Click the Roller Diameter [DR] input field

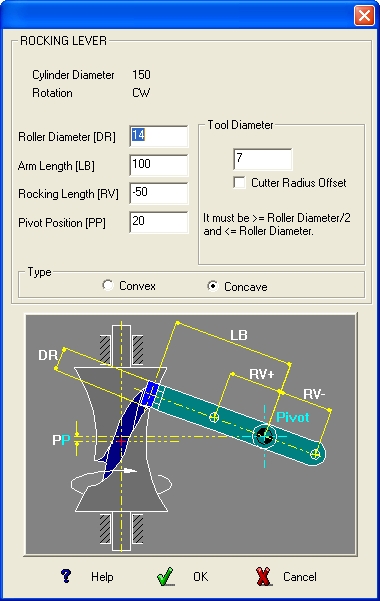click(x=159, y=136)
